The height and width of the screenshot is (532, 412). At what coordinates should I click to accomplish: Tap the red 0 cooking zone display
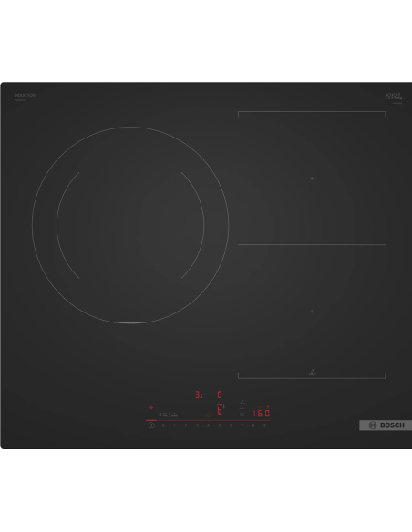pos(220,394)
